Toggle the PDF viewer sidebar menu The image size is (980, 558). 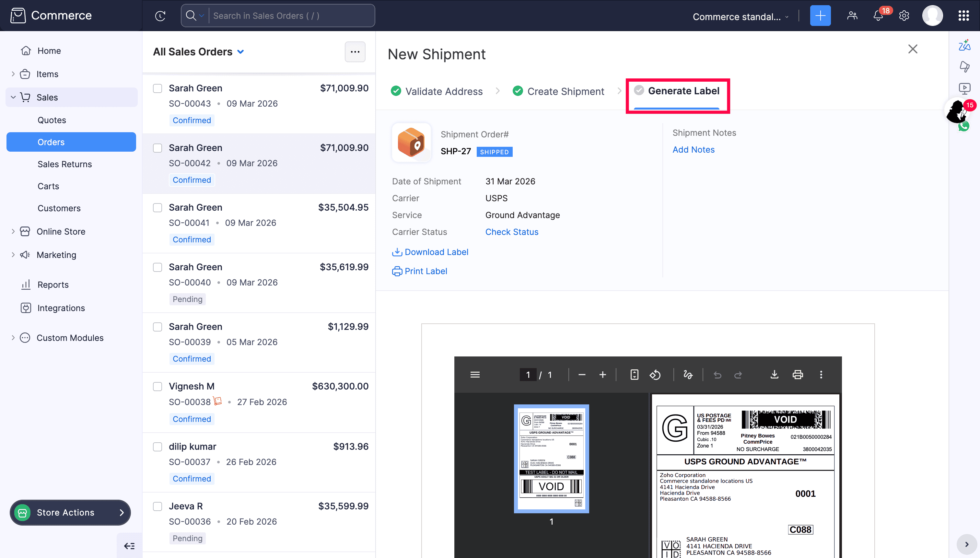coord(475,374)
